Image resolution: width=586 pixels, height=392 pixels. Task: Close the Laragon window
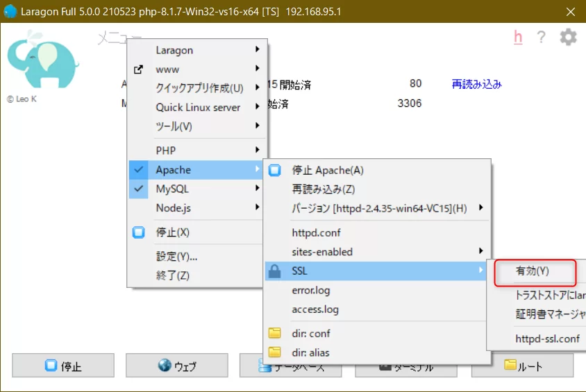coord(570,12)
